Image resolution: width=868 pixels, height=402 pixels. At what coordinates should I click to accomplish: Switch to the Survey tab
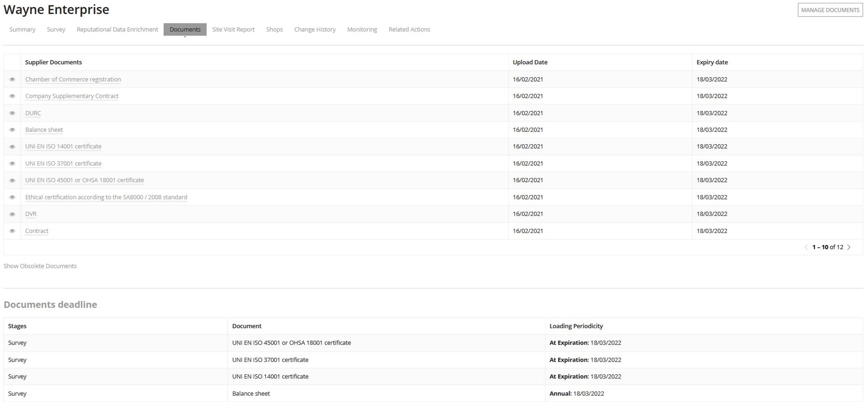(x=56, y=29)
